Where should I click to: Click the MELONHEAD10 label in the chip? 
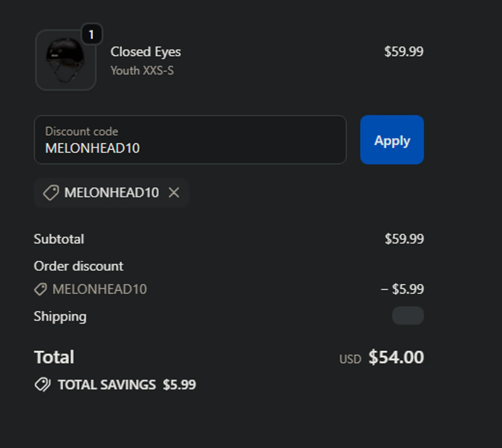(x=111, y=193)
